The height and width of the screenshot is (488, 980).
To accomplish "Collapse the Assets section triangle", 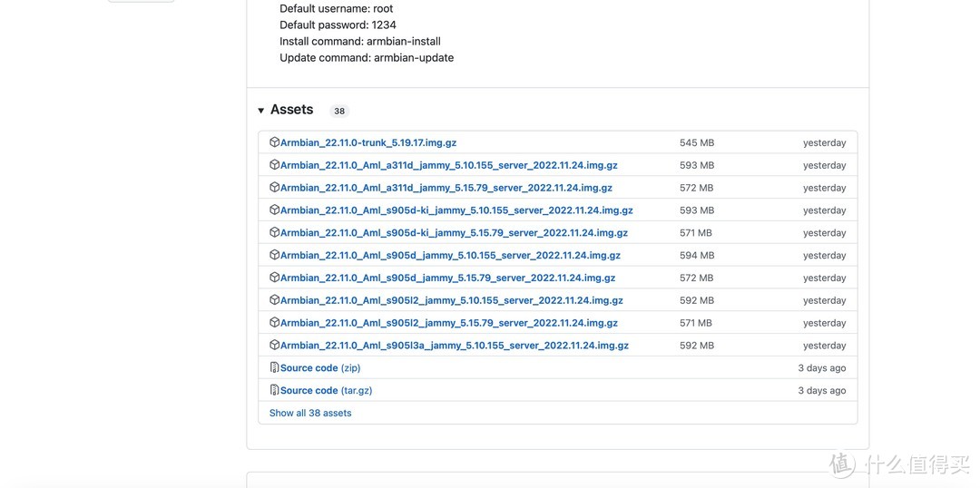I will coord(260,111).
